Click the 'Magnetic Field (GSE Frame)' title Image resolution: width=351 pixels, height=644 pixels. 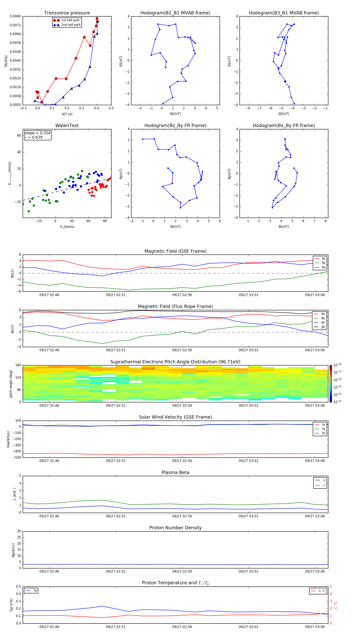coord(175,251)
